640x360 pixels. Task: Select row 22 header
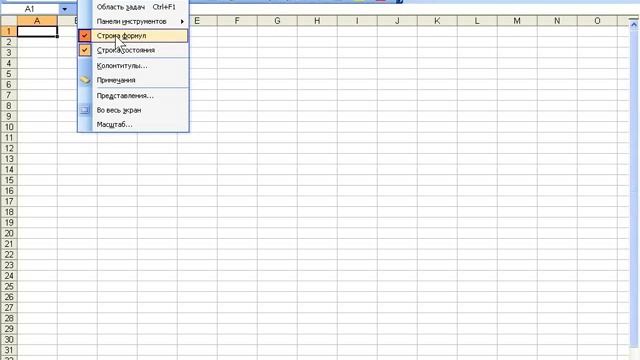pyautogui.click(x=9, y=254)
